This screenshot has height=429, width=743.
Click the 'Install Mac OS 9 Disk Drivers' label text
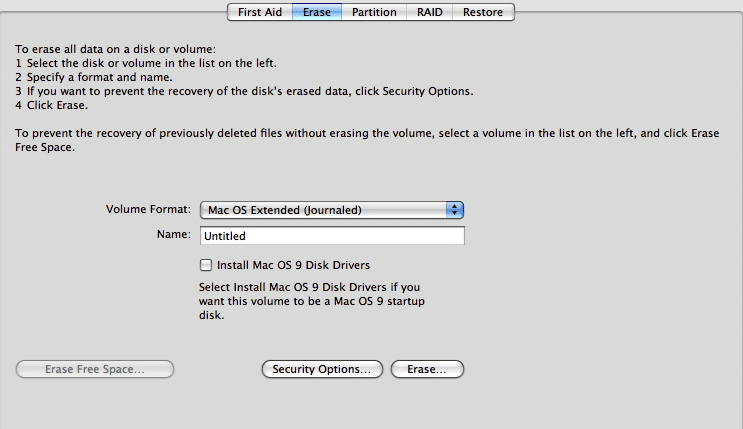coord(293,265)
